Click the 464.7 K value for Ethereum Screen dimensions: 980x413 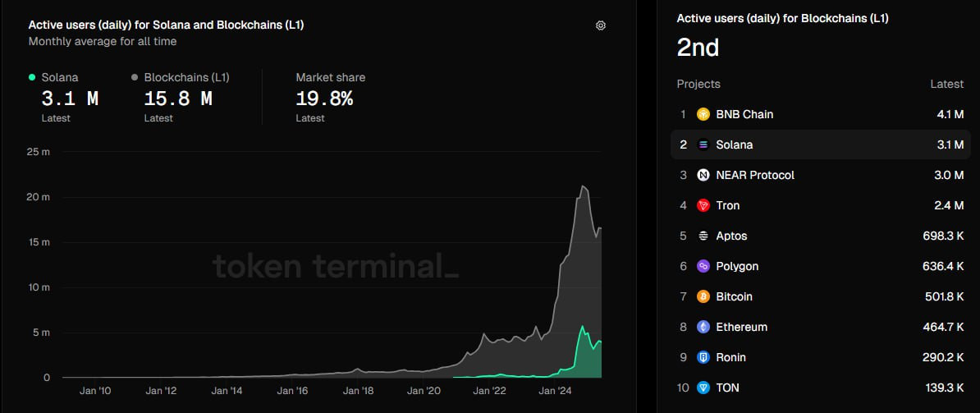(x=943, y=327)
